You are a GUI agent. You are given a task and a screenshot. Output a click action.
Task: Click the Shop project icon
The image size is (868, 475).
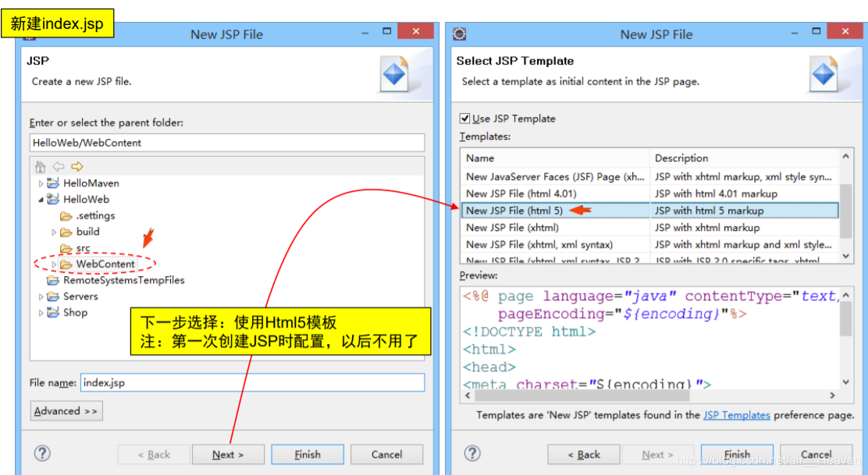tap(53, 313)
